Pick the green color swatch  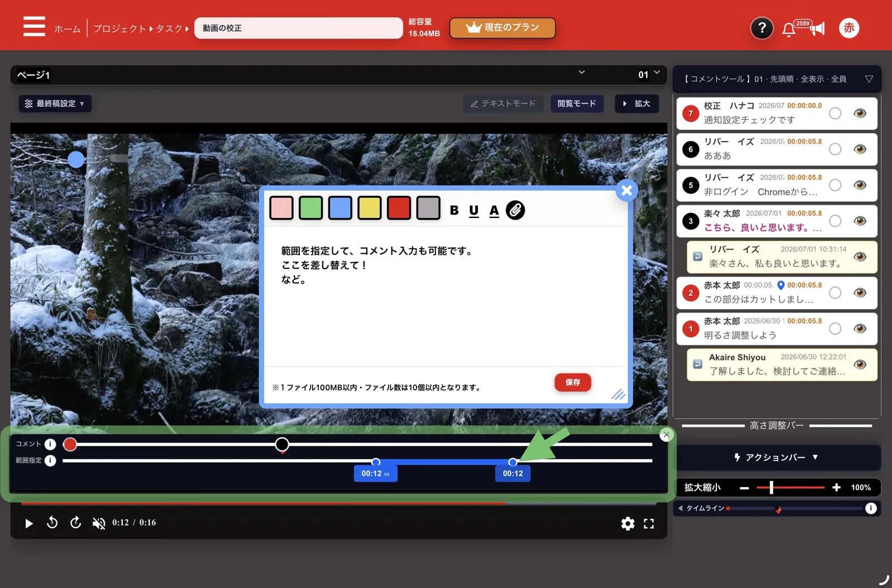coord(311,208)
